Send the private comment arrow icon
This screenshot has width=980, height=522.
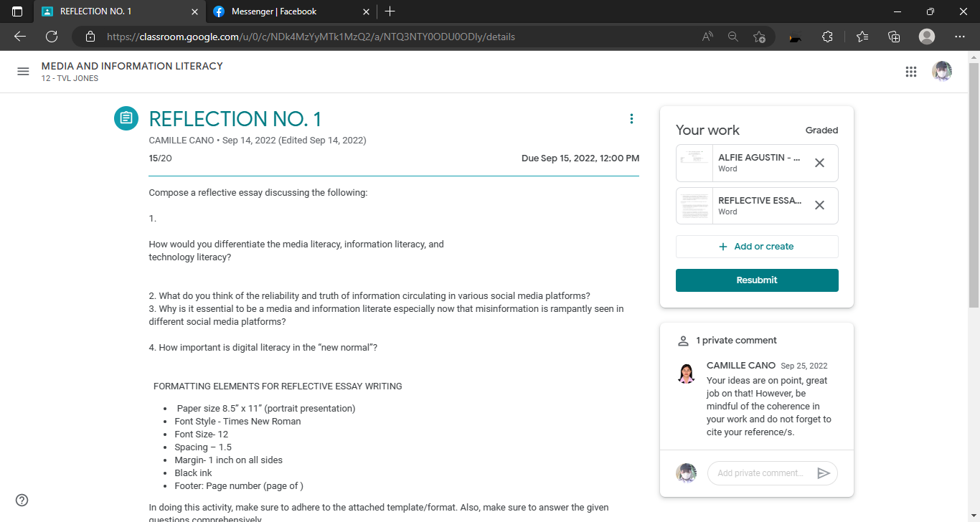point(824,473)
